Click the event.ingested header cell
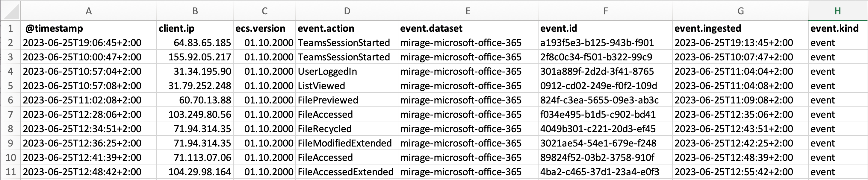 (740, 28)
